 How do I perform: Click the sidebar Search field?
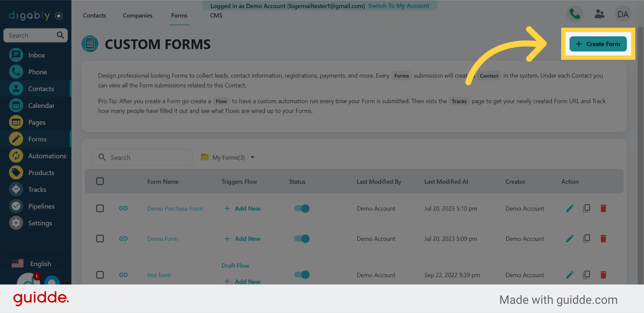[x=36, y=35]
